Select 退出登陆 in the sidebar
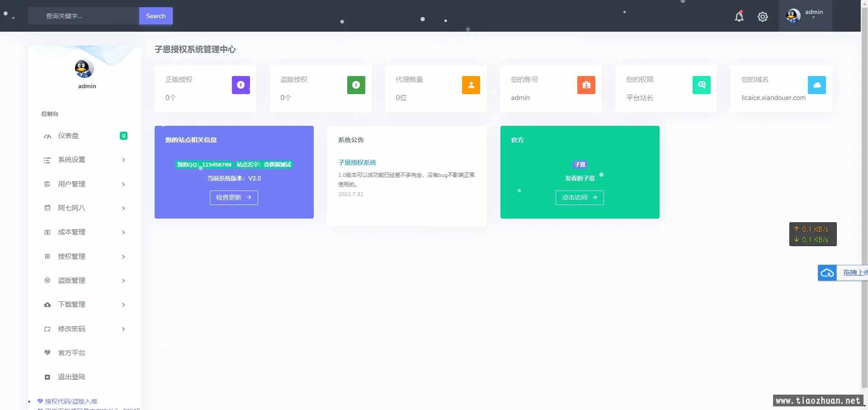This screenshot has height=410, width=868. [71, 377]
